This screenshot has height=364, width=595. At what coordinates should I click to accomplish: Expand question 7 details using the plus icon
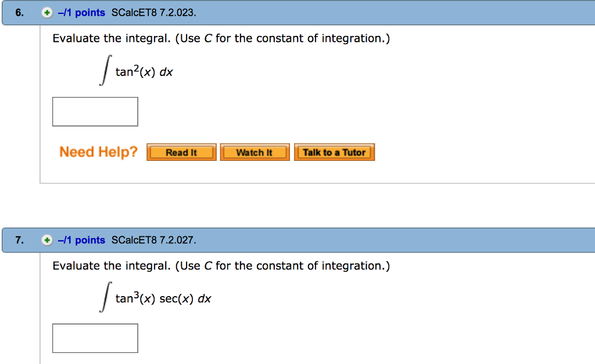[x=46, y=240]
